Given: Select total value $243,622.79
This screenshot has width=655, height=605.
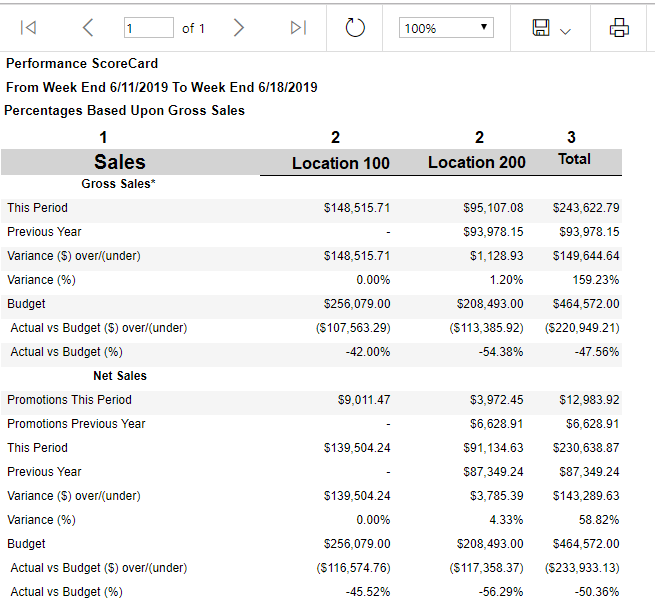Looking at the screenshot, I should tap(586, 208).
